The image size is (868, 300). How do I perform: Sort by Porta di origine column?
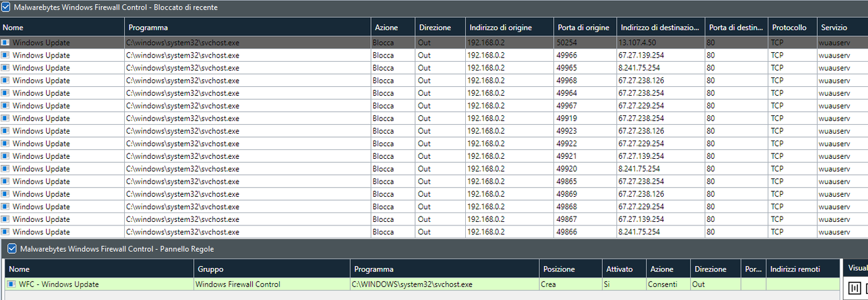(585, 28)
